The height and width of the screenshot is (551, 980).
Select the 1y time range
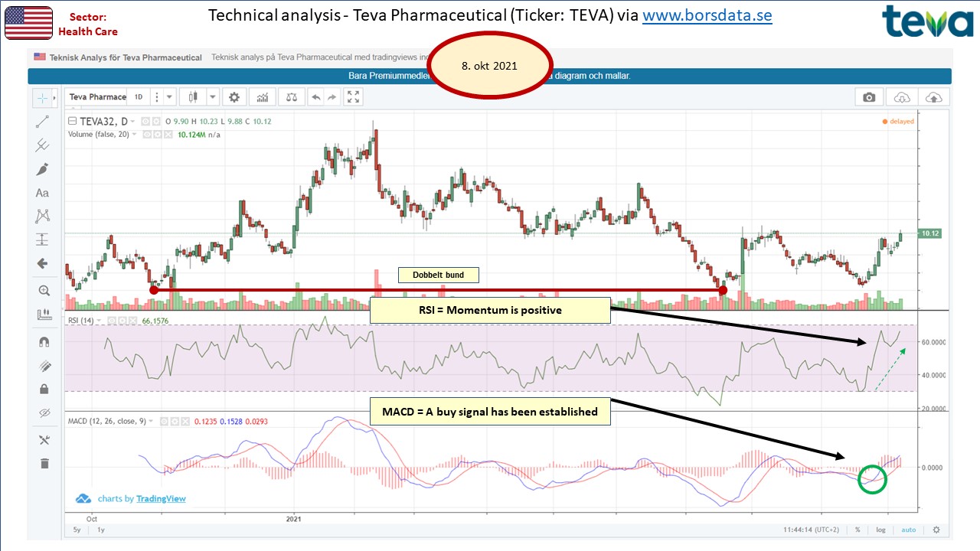pos(100,530)
